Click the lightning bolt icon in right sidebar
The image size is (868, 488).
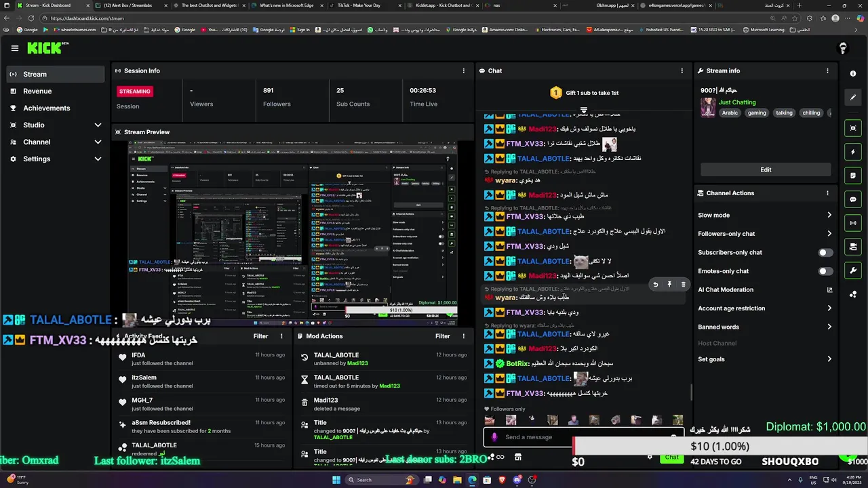[853, 152]
